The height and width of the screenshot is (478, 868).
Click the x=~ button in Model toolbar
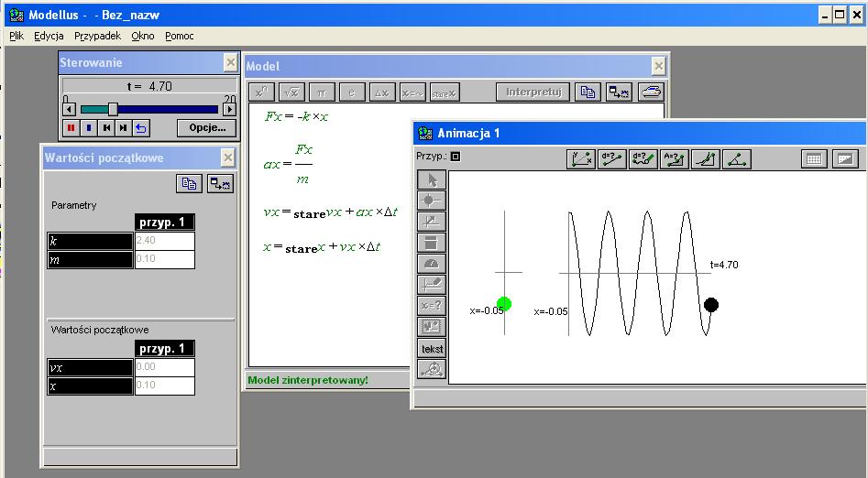412,92
